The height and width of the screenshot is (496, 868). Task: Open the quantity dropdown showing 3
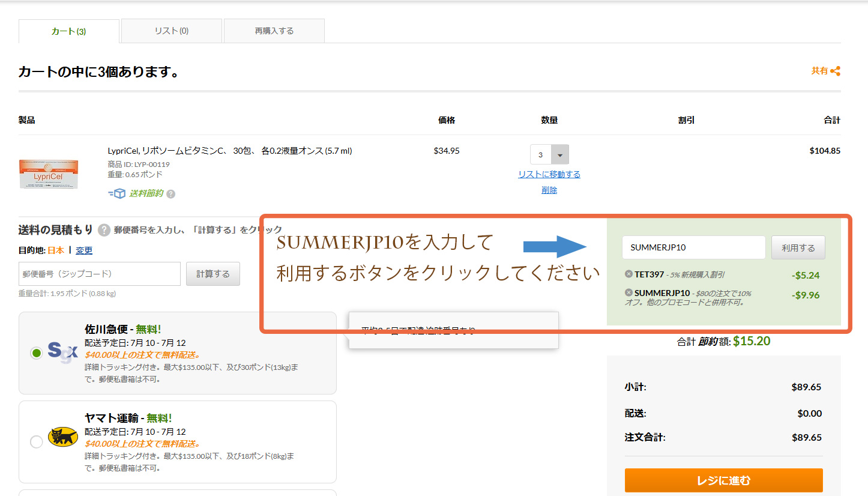pyautogui.click(x=549, y=154)
